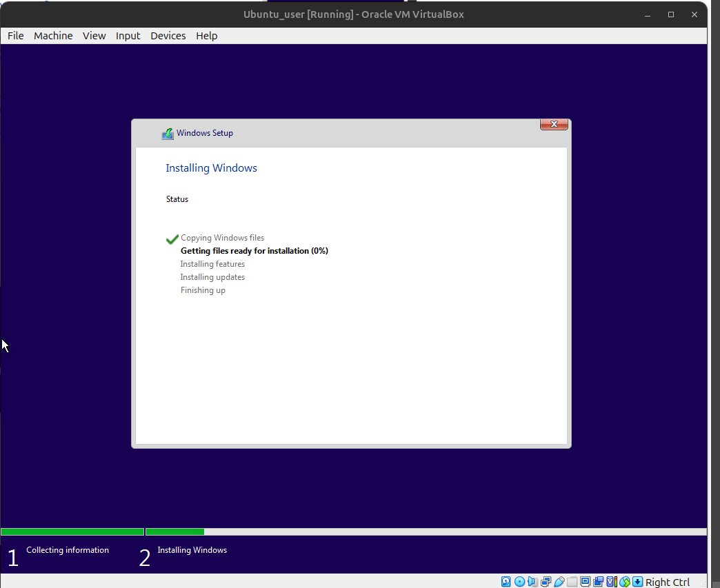The image size is (720, 588).
Task: Click the Windows Setup title icon
Action: (168, 134)
